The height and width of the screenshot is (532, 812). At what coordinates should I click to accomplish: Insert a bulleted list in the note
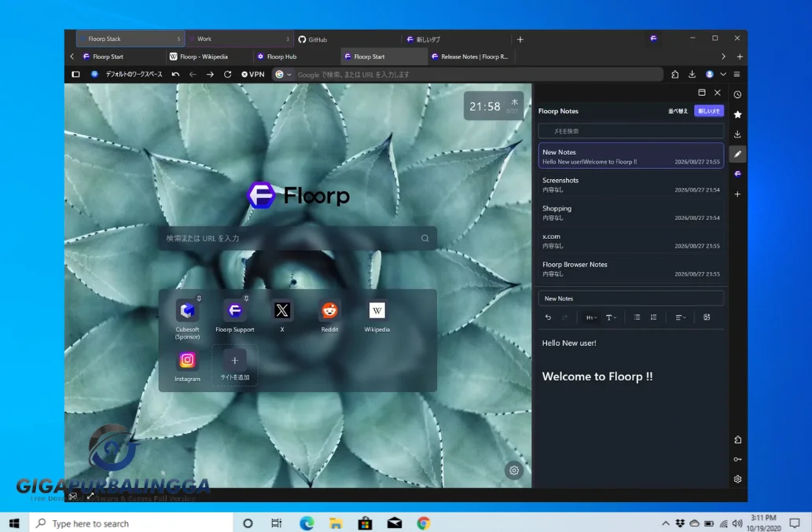[637, 317]
